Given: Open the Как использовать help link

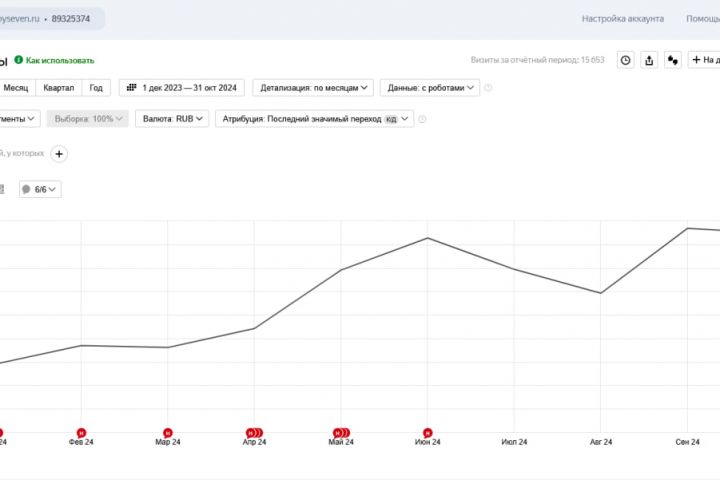Looking at the screenshot, I should click(60, 60).
